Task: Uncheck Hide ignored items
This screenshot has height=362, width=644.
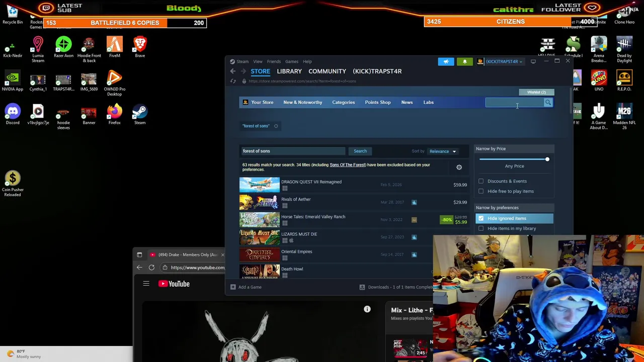Action: pyautogui.click(x=481, y=218)
